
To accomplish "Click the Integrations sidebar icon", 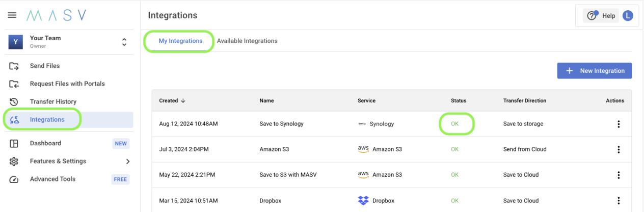I will click(14, 120).
